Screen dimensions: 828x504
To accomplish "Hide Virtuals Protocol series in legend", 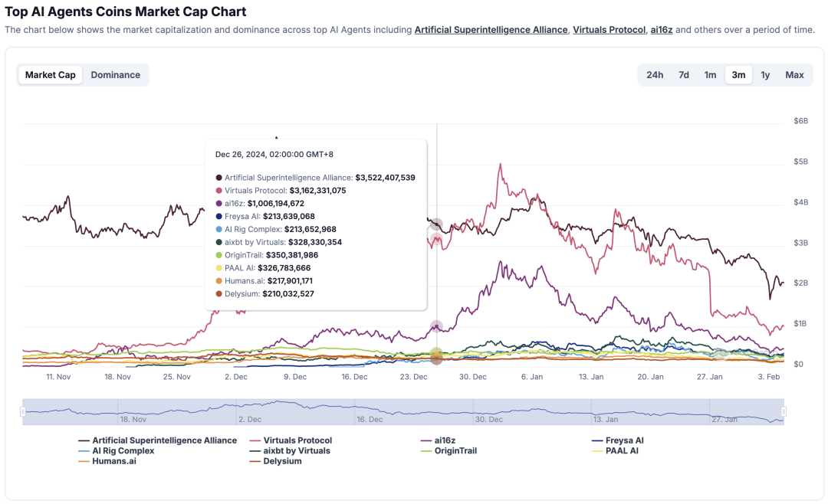I will [297, 440].
